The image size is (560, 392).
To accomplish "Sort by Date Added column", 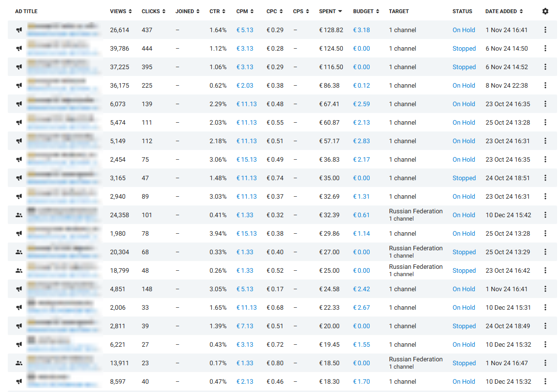I will click(504, 11).
